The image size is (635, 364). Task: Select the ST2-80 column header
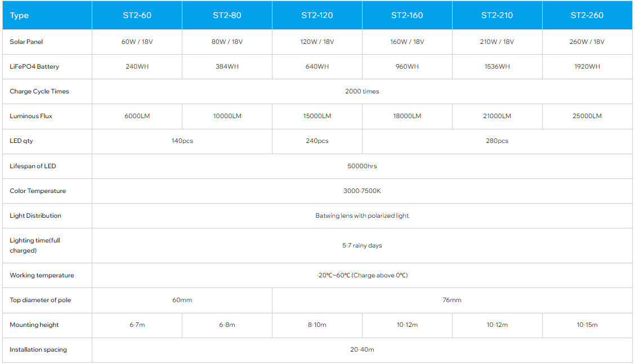tap(227, 15)
